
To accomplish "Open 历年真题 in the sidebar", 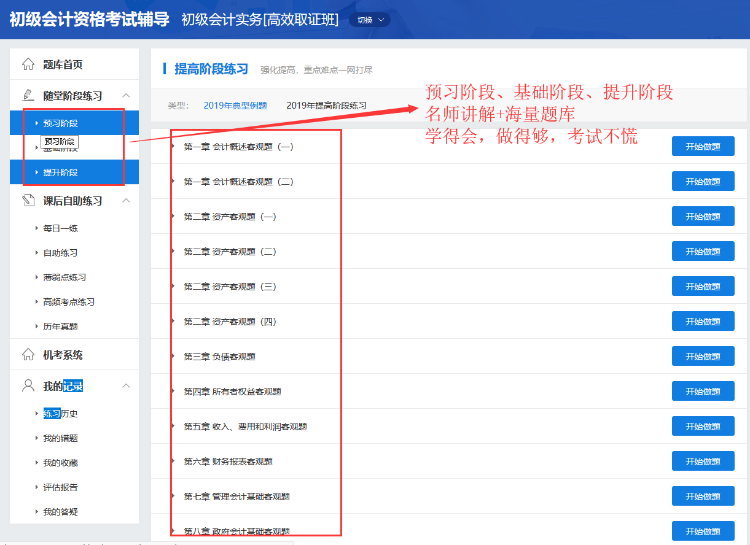I will [x=60, y=326].
